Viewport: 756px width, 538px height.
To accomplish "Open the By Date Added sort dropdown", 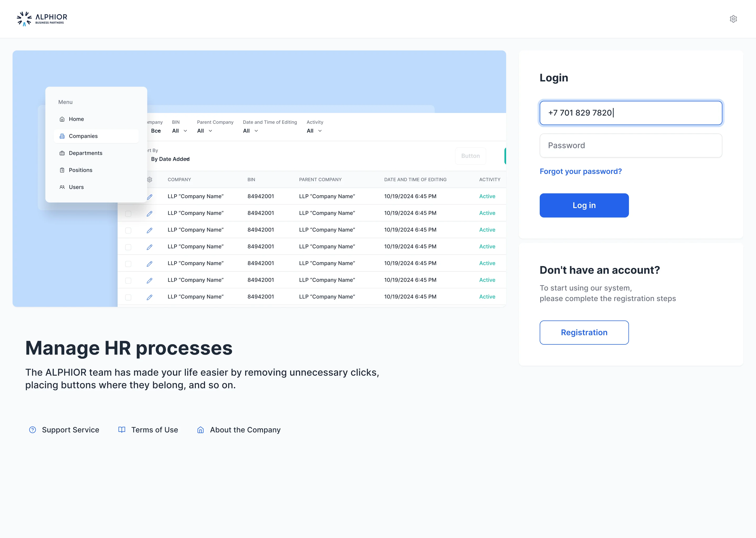I will pos(170,159).
